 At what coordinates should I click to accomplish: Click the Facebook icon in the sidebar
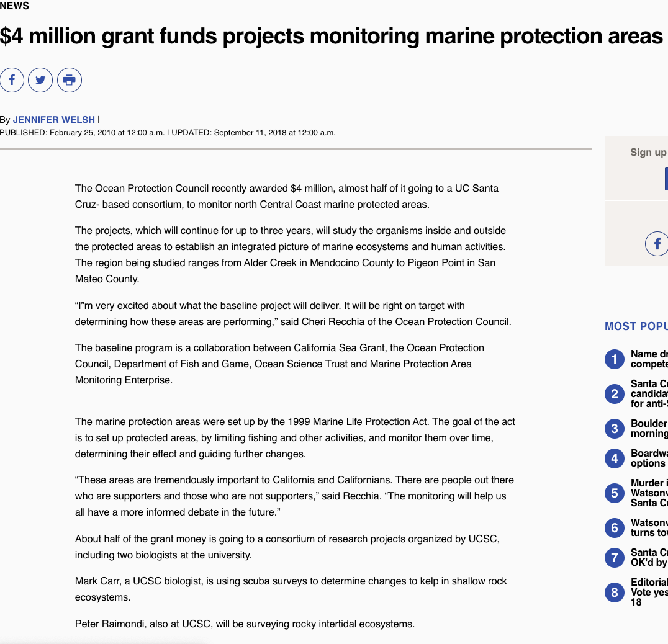point(656,244)
